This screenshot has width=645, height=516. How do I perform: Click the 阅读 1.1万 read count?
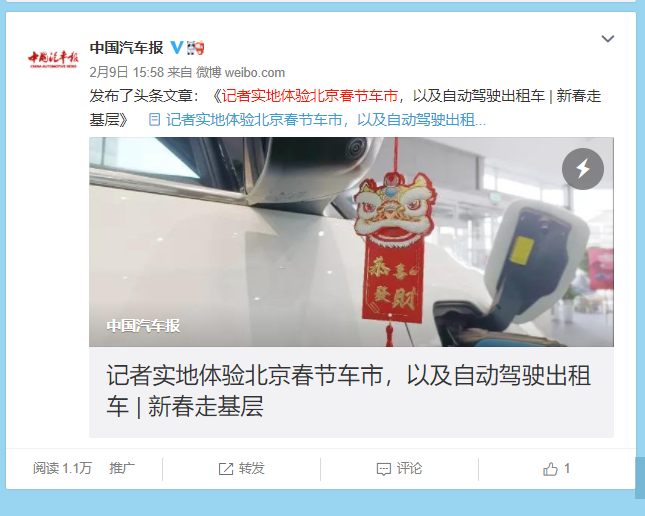pos(62,468)
